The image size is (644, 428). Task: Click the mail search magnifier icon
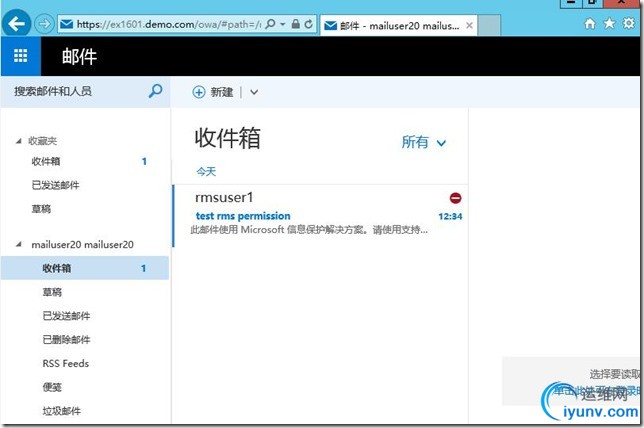155,91
